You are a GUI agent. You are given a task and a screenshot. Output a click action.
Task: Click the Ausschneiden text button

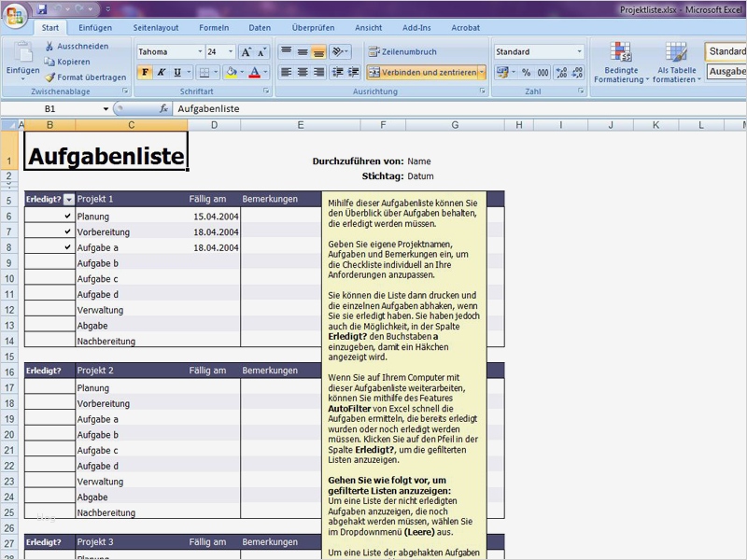83,46
